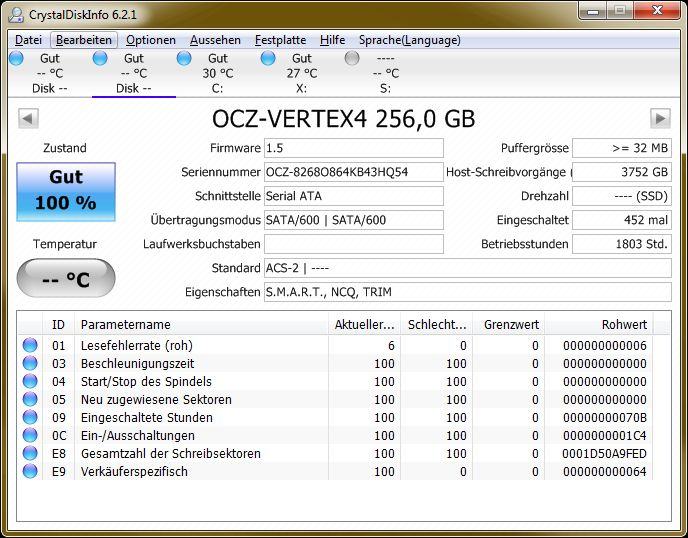688x538 pixels.
Task: Click the Firmware field showing 1.5
Action: pos(354,148)
